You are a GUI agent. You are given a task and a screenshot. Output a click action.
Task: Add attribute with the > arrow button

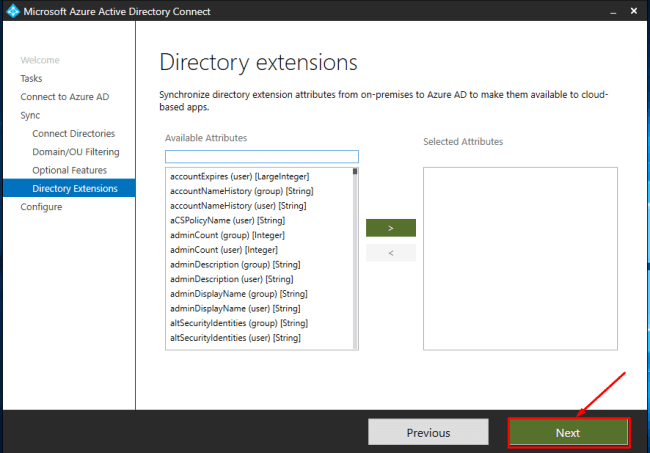[x=390, y=228]
